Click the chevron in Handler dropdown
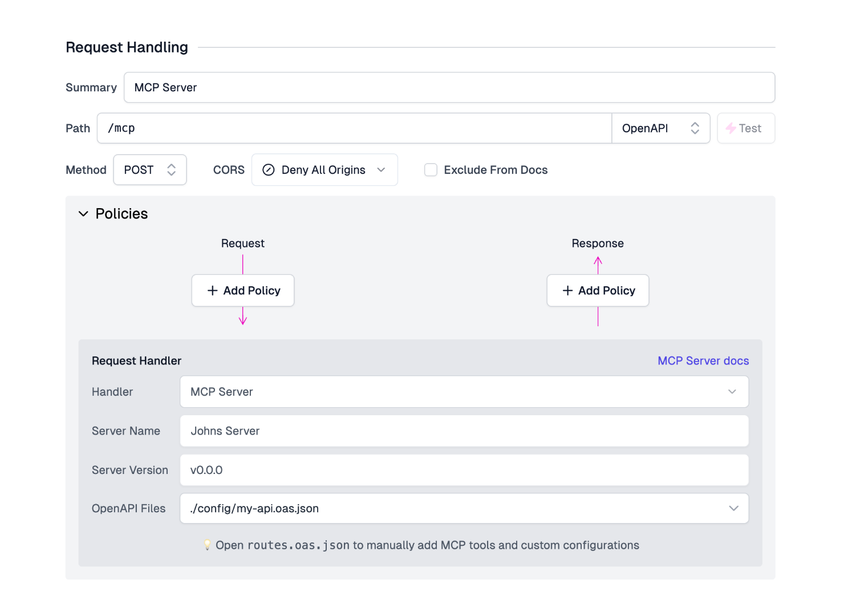The height and width of the screenshot is (616, 844). 732,392
